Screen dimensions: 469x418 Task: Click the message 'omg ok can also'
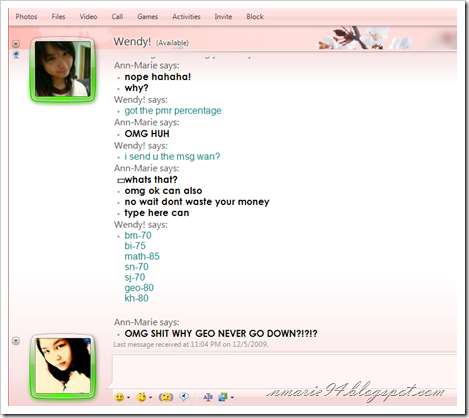163,191
